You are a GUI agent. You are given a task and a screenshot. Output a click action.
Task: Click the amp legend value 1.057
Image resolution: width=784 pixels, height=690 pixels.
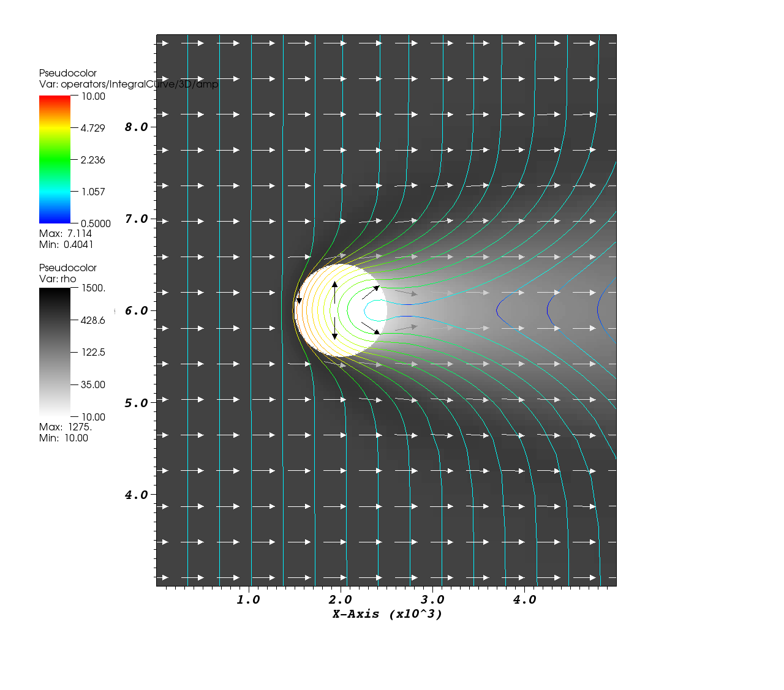point(93,192)
